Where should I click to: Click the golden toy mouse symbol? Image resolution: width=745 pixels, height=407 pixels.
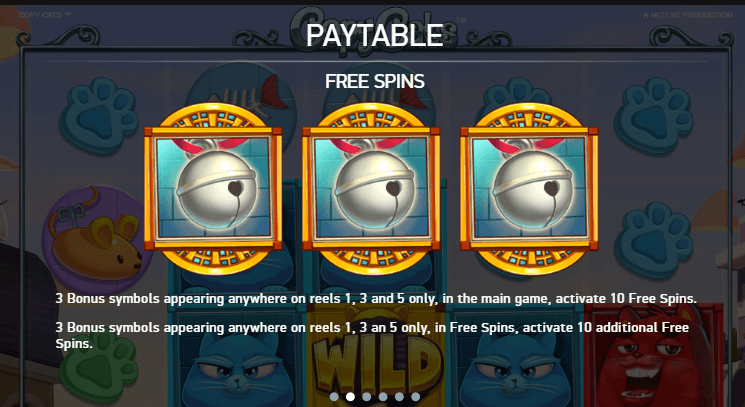pyautogui.click(x=97, y=240)
